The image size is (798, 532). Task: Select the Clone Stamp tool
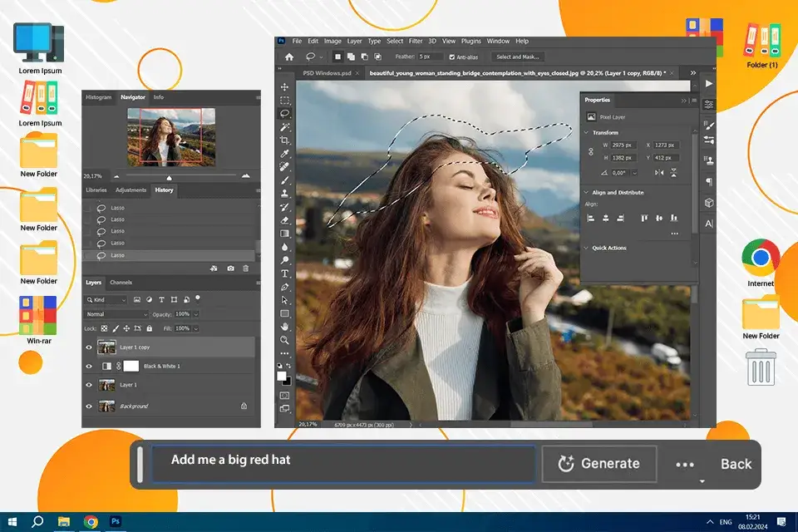285,194
